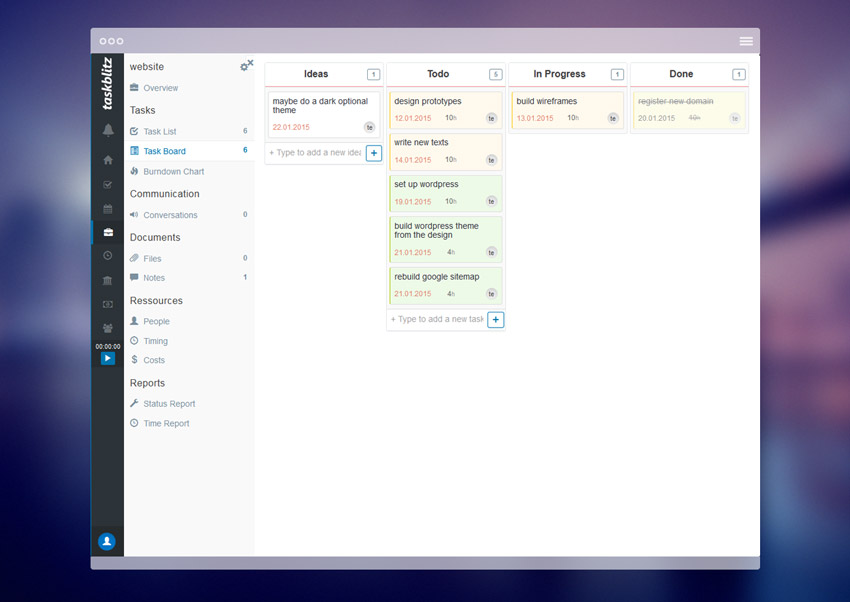This screenshot has height=602, width=850.
Task: Click the new task input in Todo
Action: pyautogui.click(x=436, y=320)
